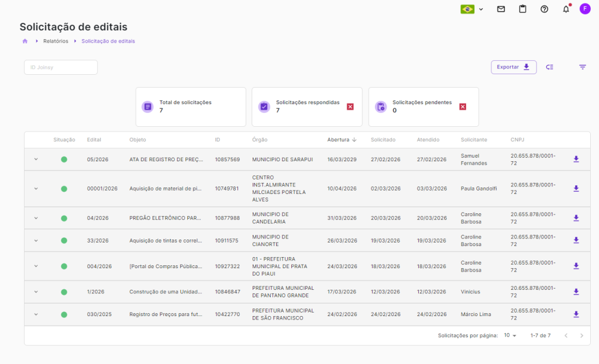Open the filter list icon
Viewport: 599px width, 364px height.
583,67
